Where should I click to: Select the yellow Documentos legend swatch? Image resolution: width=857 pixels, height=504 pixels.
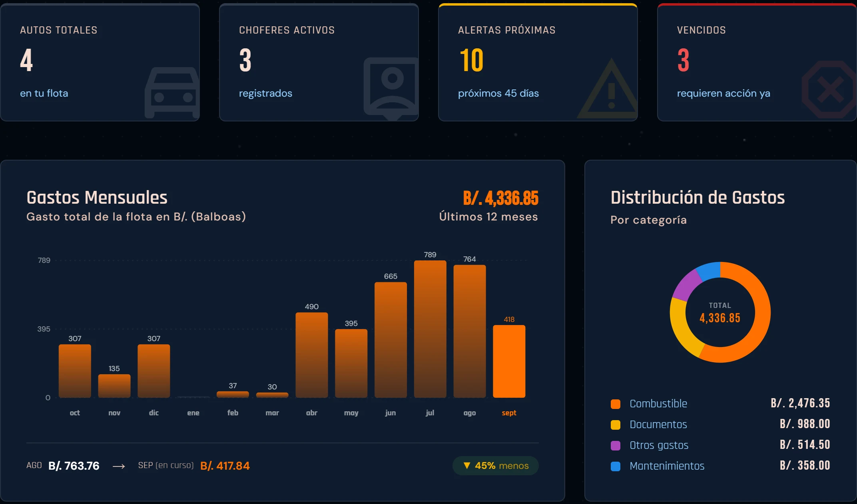[616, 425]
